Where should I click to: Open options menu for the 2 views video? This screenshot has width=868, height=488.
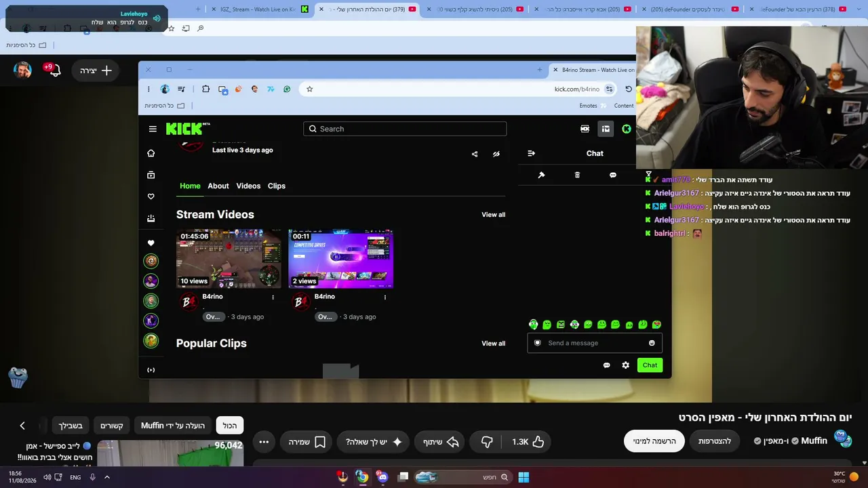pyautogui.click(x=385, y=297)
